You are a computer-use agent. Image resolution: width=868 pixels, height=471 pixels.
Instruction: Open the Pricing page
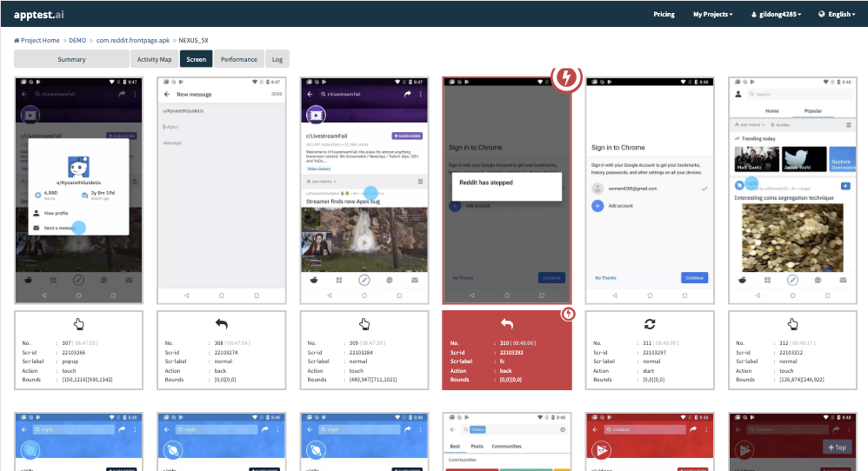click(x=664, y=15)
